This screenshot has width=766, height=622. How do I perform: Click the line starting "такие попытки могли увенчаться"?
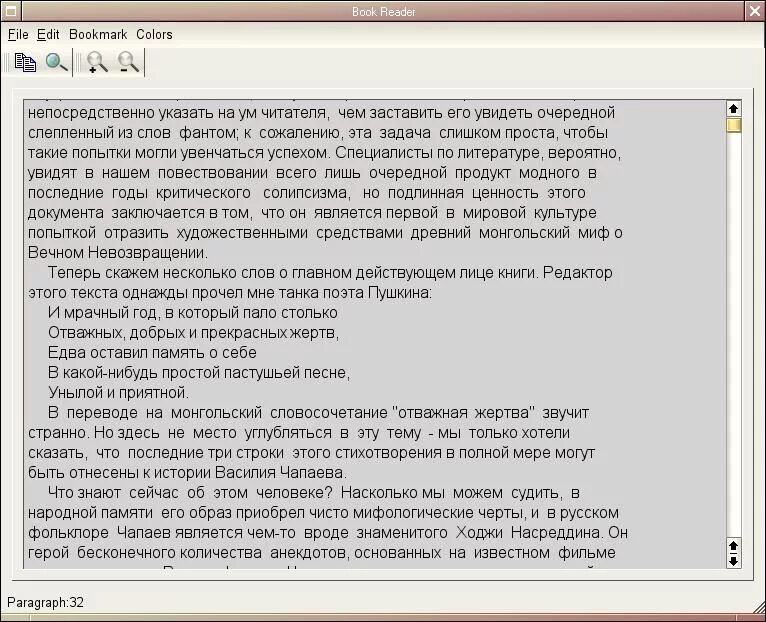point(324,153)
